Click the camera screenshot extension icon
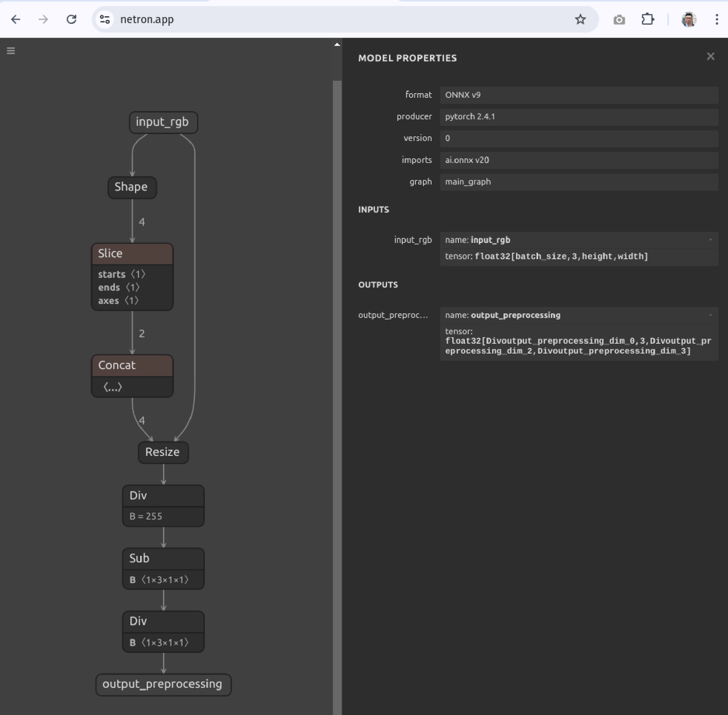 (619, 20)
